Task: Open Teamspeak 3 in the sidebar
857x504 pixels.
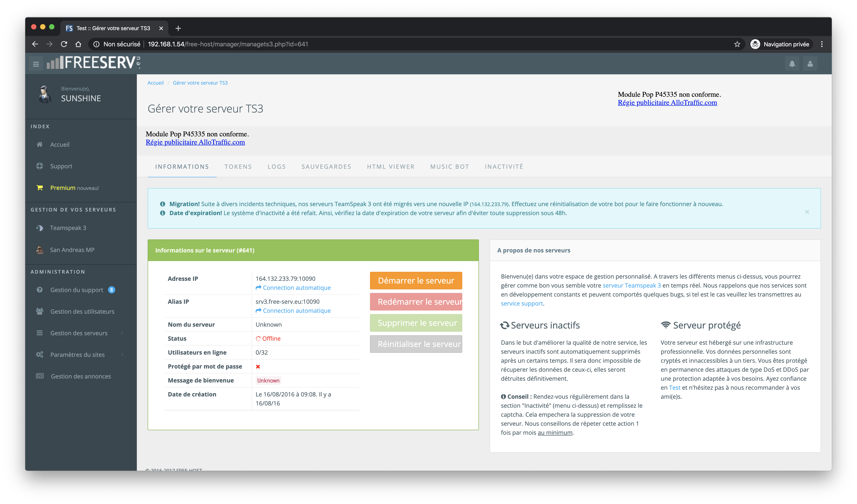Action: pos(68,228)
